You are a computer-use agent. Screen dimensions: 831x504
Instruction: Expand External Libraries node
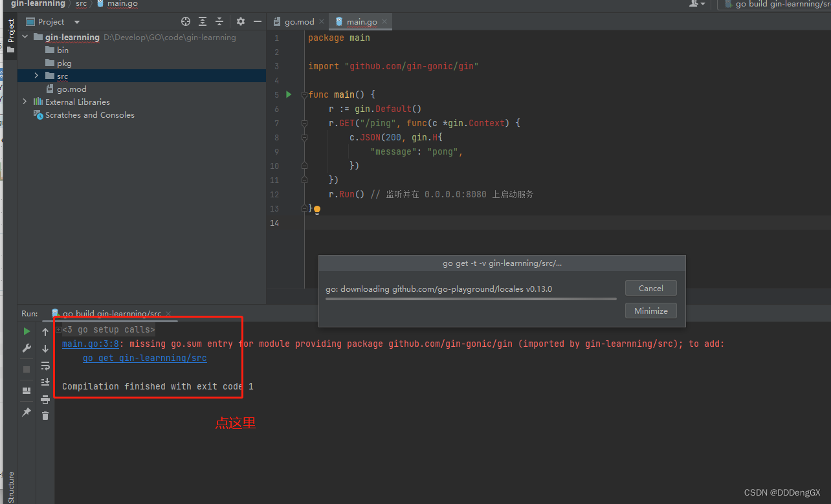point(25,102)
